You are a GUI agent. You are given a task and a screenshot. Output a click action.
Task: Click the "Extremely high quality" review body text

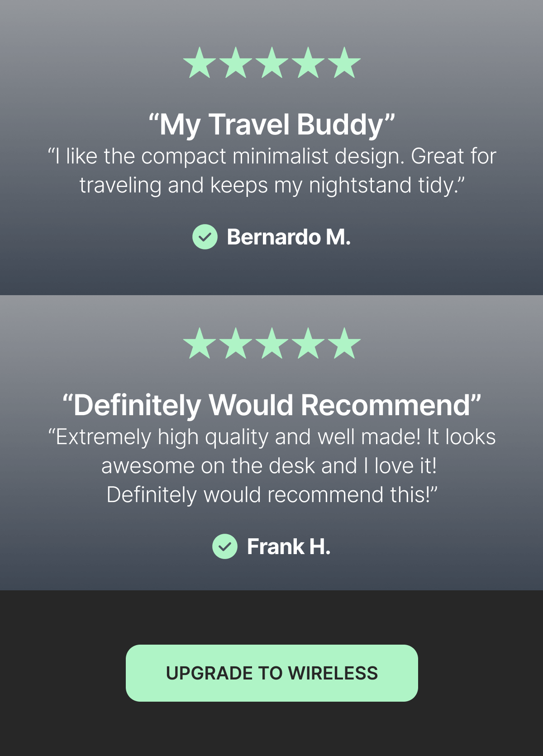pyautogui.click(x=271, y=466)
